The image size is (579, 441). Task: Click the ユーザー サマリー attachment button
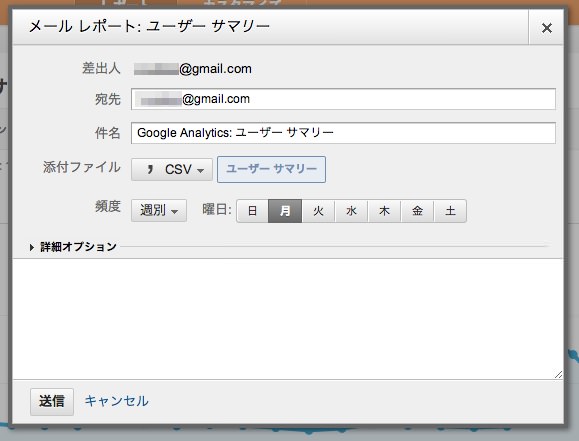(x=271, y=169)
